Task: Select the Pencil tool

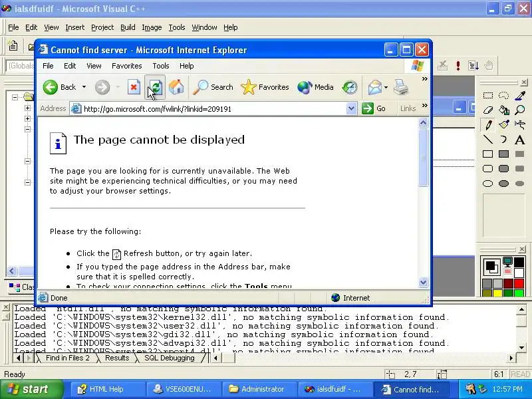Action: 488,125
